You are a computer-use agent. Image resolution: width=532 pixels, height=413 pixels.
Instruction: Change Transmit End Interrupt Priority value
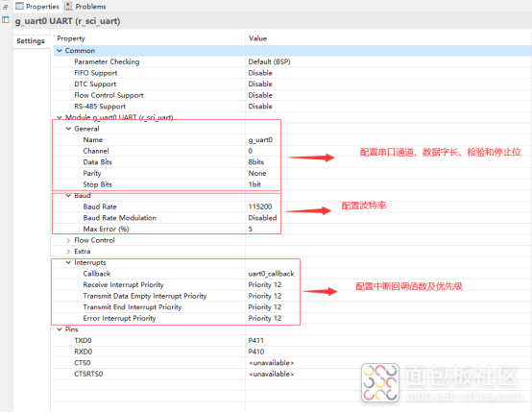(x=265, y=307)
